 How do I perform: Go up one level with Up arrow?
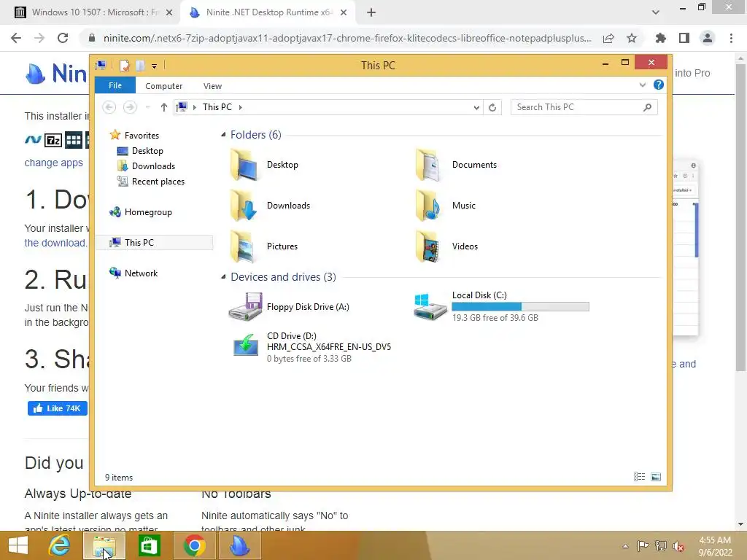(x=164, y=107)
